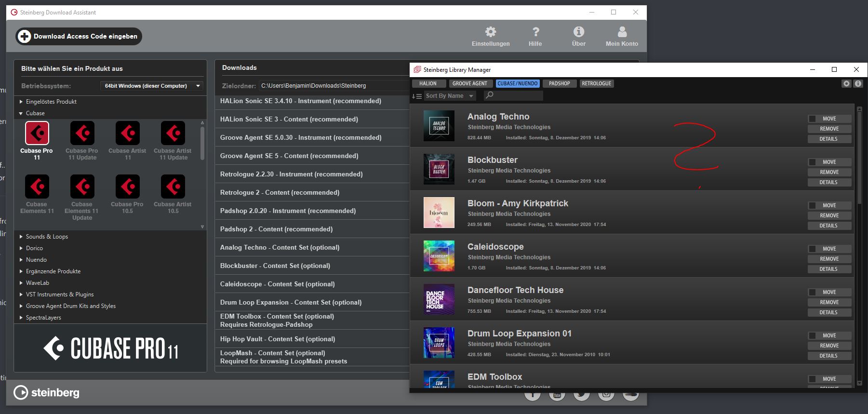Tick the MOVE checkbox for Analog Techno
The height and width of the screenshot is (414, 868).
[812, 119]
